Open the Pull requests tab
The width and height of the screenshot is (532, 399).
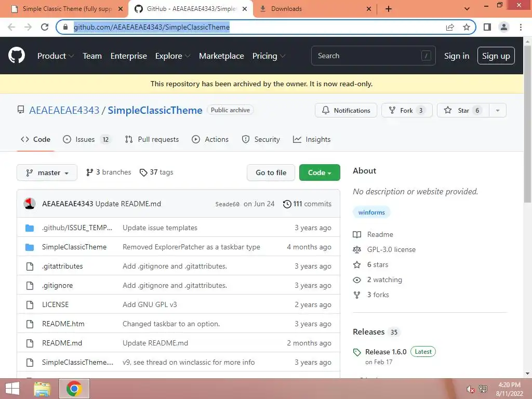152,139
